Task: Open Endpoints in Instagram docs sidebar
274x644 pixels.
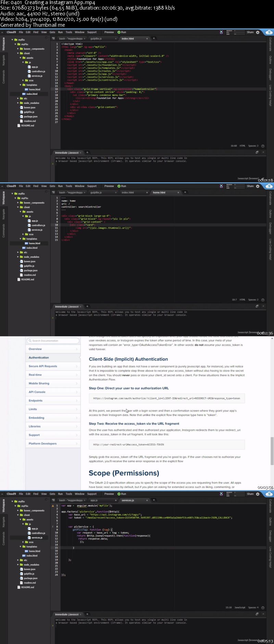Action: click(53, 400)
